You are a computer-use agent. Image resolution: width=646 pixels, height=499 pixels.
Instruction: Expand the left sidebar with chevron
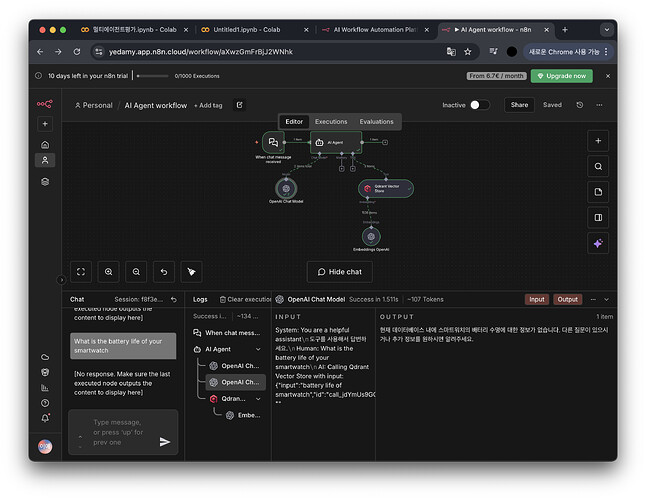click(x=62, y=279)
